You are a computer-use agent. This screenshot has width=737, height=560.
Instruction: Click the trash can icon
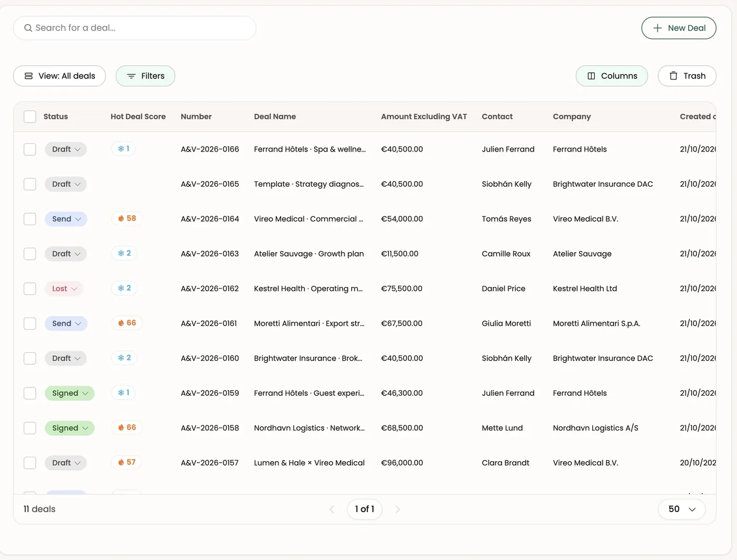(x=673, y=76)
